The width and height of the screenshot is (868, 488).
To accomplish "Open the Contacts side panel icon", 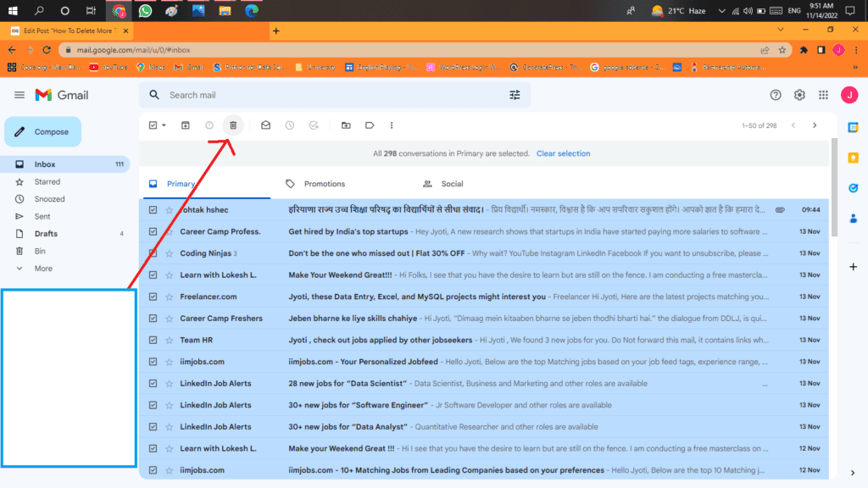I will coord(853,219).
